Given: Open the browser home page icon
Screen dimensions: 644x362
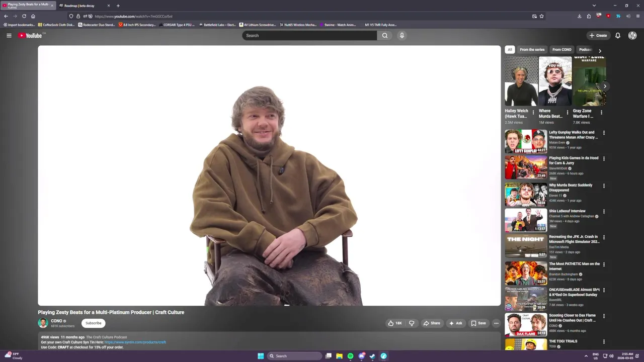Looking at the screenshot, I should point(33,16).
